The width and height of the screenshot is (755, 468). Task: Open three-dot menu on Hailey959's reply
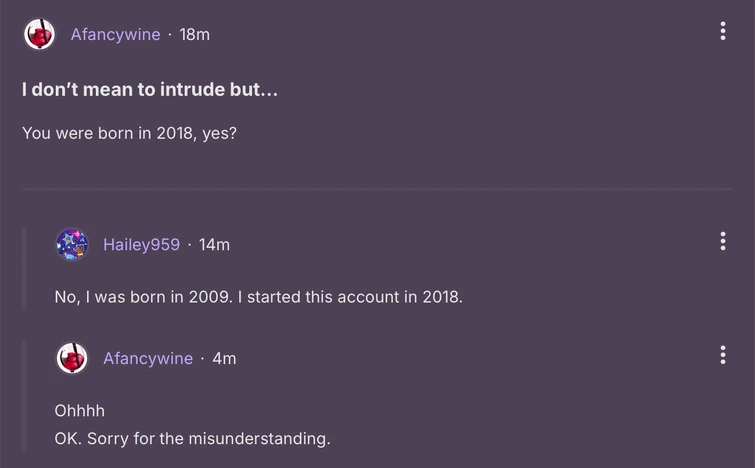(x=722, y=242)
